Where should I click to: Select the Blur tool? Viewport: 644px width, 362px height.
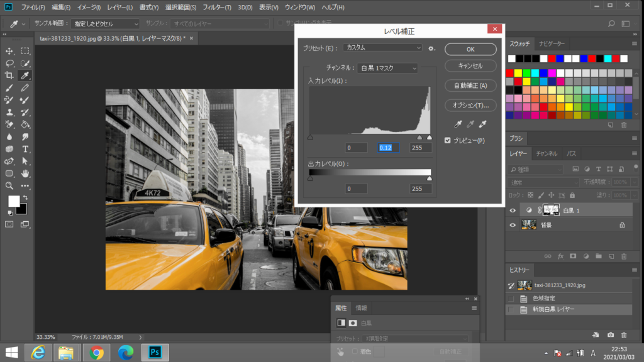pyautogui.click(x=9, y=136)
